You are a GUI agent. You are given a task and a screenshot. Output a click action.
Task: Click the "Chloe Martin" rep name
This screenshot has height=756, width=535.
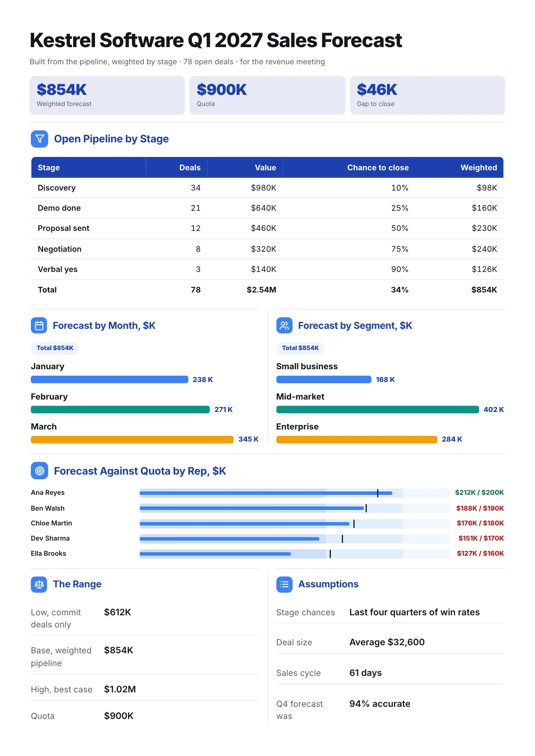pyautogui.click(x=51, y=523)
